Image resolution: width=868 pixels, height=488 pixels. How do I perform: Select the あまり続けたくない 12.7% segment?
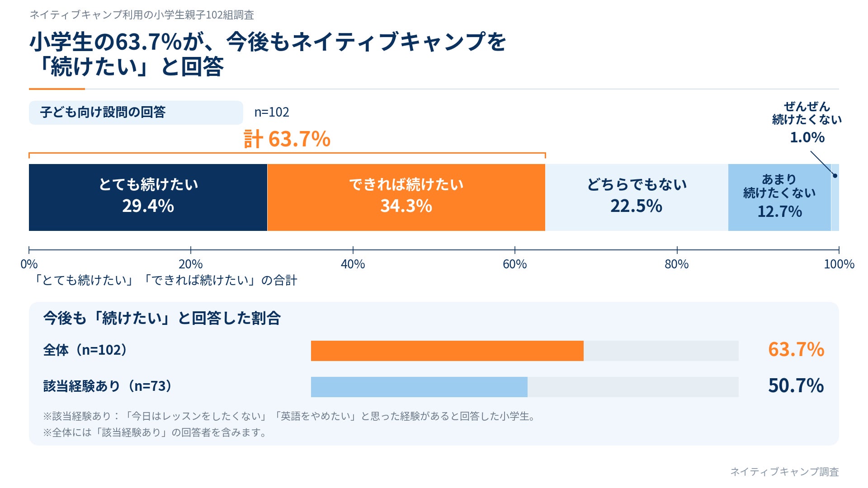tap(779, 197)
